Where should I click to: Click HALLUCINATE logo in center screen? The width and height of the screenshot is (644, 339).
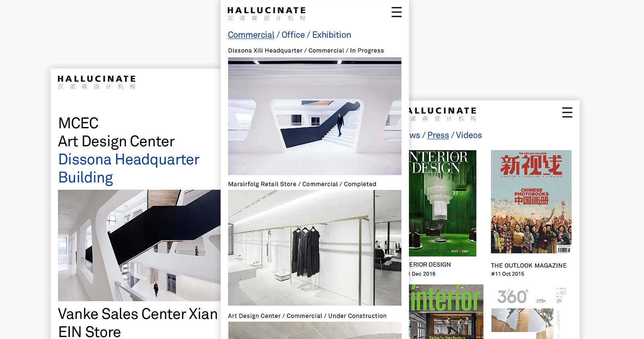pos(266,14)
